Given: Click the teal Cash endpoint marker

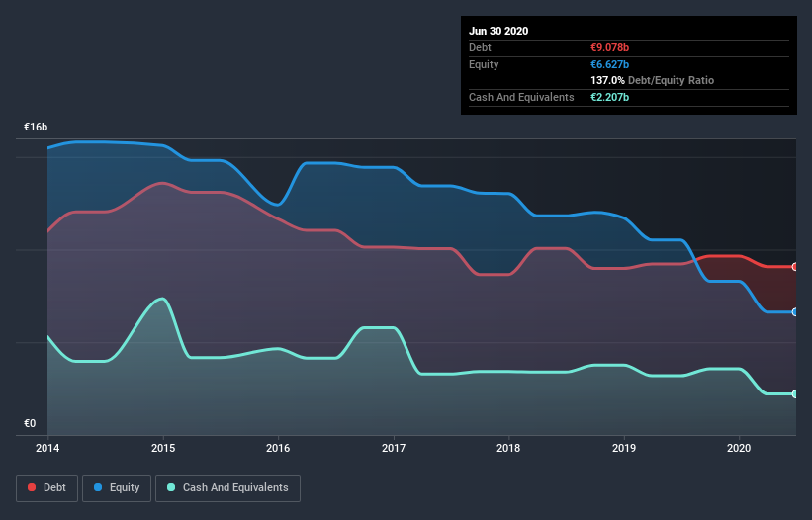Looking at the screenshot, I should (x=795, y=394).
